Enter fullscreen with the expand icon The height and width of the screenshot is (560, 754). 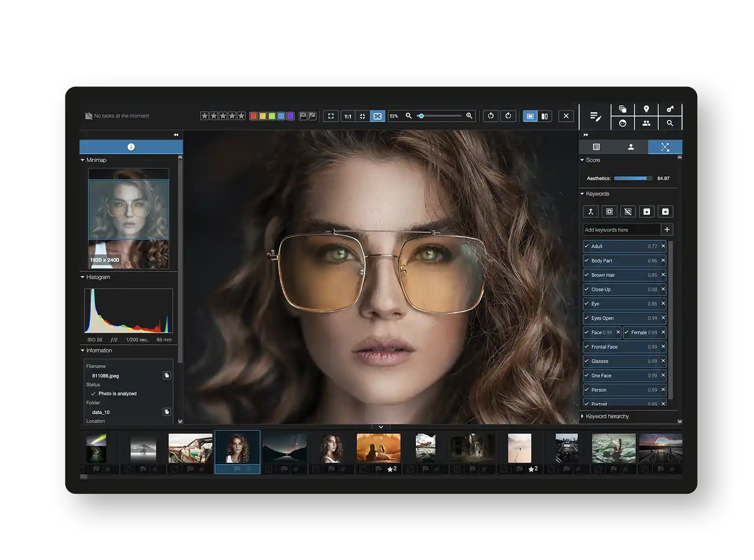(331, 116)
